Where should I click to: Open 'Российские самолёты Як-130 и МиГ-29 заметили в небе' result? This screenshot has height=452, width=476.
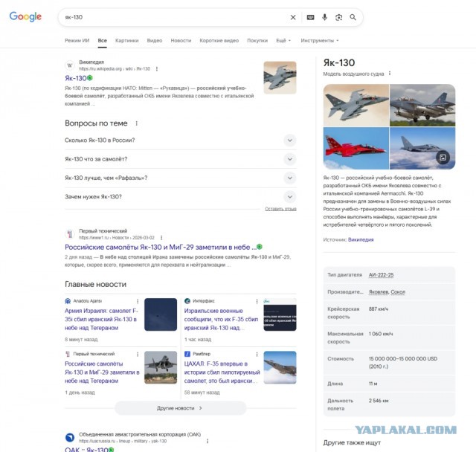pyautogui.click(x=161, y=247)
